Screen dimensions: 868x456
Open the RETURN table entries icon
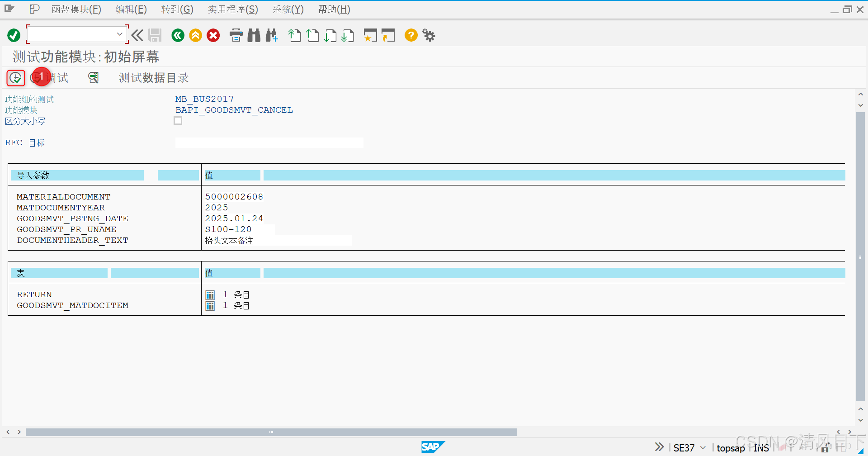click(210, 294)
